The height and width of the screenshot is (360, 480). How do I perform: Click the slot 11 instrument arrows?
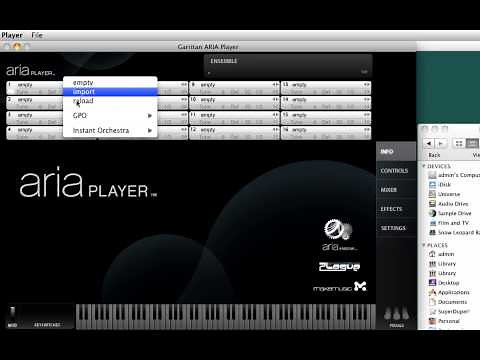(x=275, y=115)
